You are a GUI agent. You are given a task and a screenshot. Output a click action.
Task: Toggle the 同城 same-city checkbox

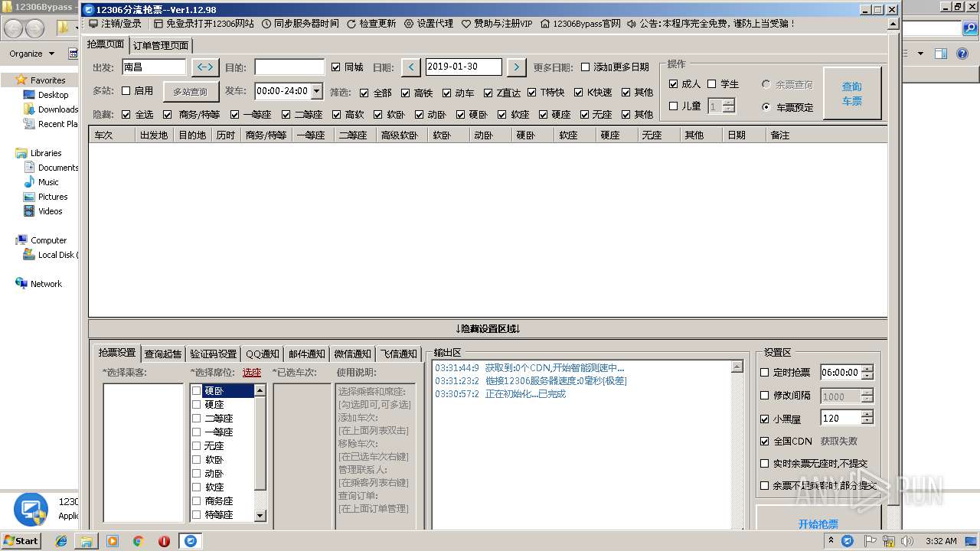click(x=336, y=67)
